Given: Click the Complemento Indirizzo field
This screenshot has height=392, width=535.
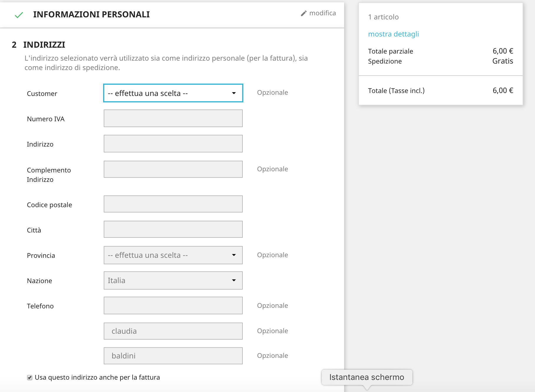Looking at the screenshot, I should (x=173, y=169).
